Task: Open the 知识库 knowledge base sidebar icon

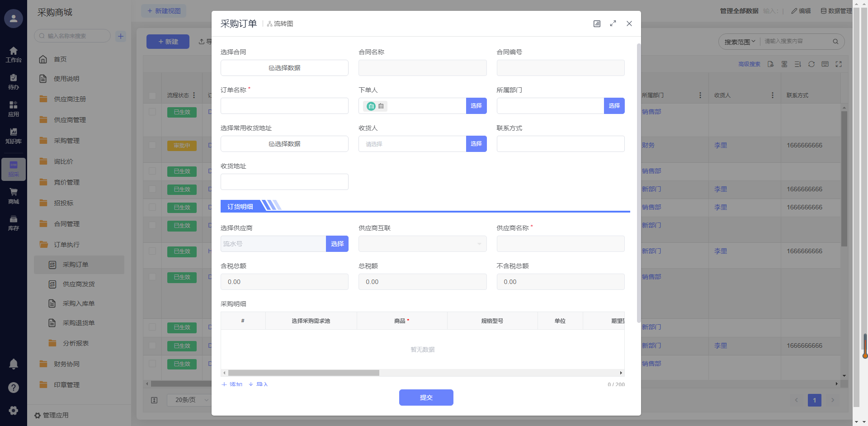Action: (14, 136)
